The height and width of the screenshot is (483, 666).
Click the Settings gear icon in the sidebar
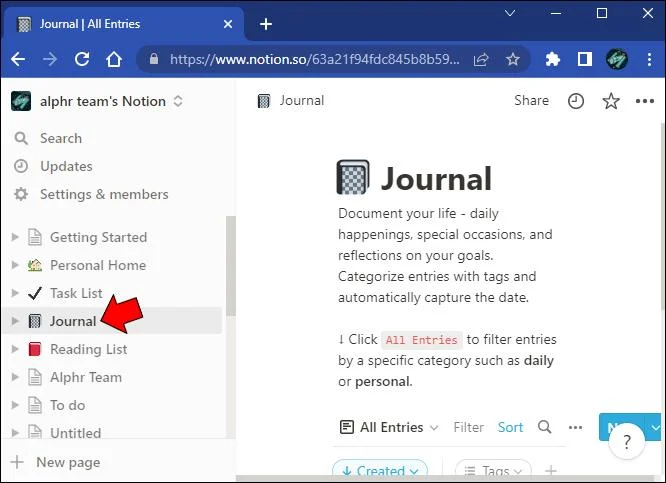(x=21, y=194)
